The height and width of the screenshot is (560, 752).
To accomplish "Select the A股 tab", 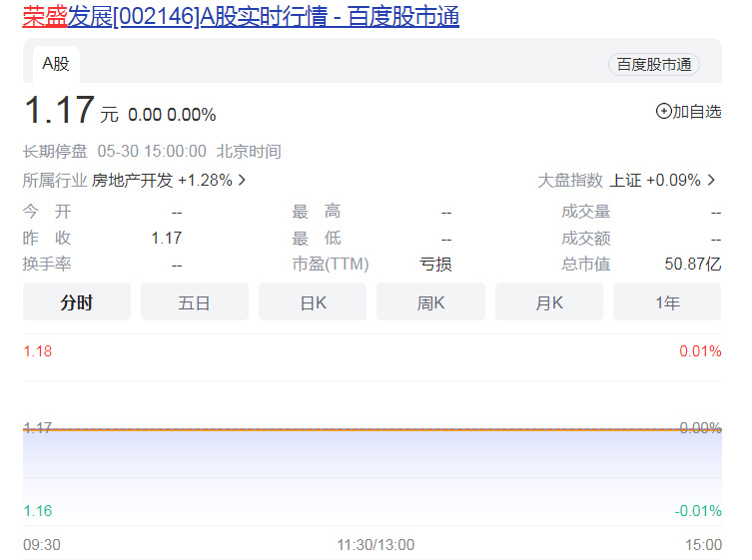I will (56, 64).
